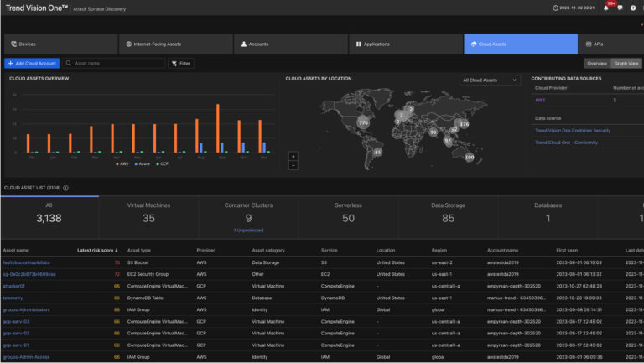
Task: Click the 776 cluster bubble on the map
Action: pyautogui.click(x=363, y=122)
